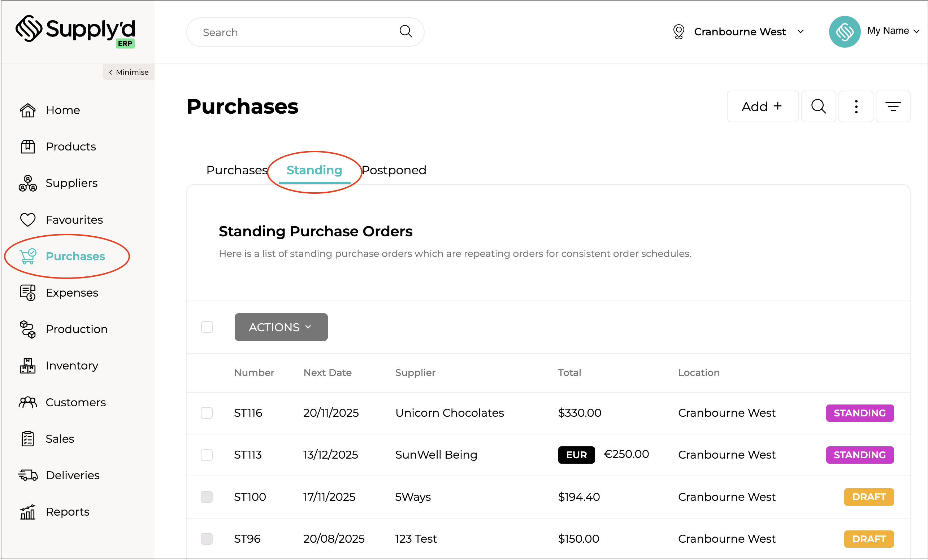Expand the ACTIONS dropdown
Screen dimensions: 928x560
pyautogui.click(x=281, y=327)
